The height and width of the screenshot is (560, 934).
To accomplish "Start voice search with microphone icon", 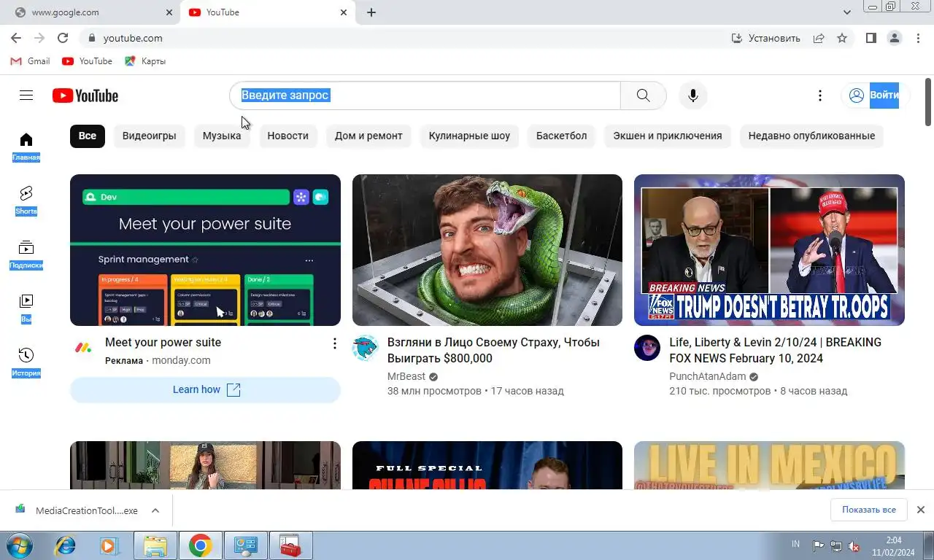I will 693,96.
